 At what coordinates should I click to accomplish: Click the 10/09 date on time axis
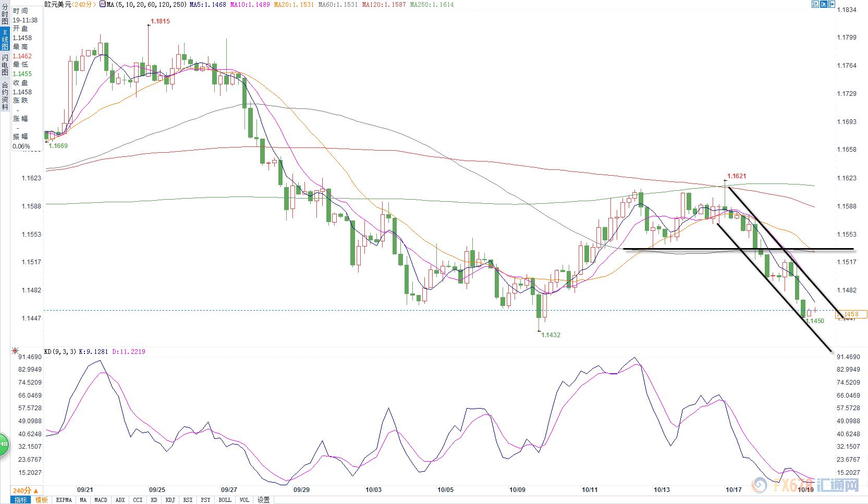[x=517, y=490]
